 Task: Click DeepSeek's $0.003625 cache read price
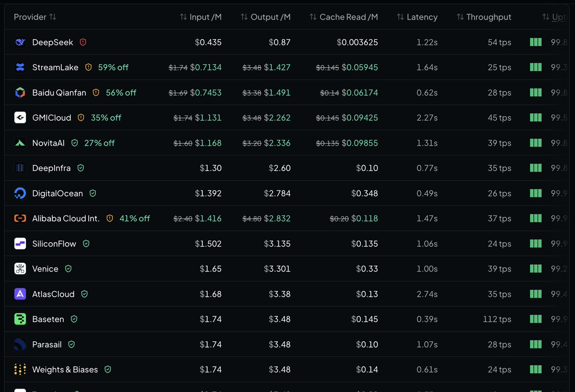pyautogui.click(x=357, y=42)
